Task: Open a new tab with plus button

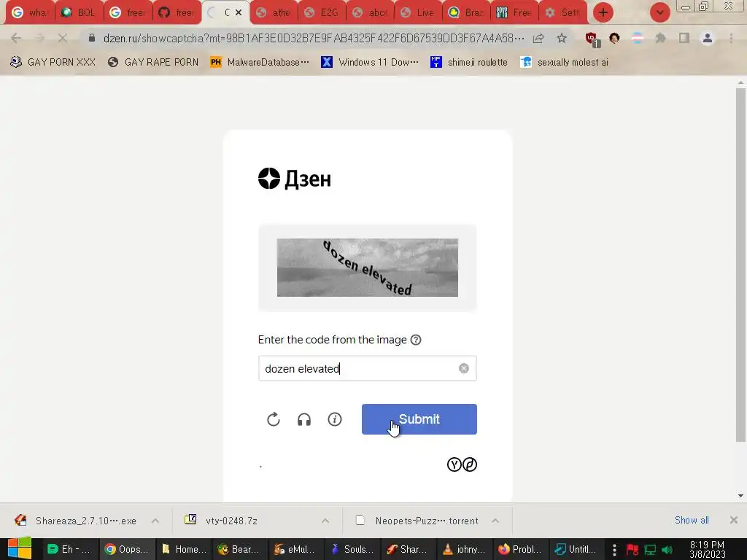Action: [x=603, y=12]
